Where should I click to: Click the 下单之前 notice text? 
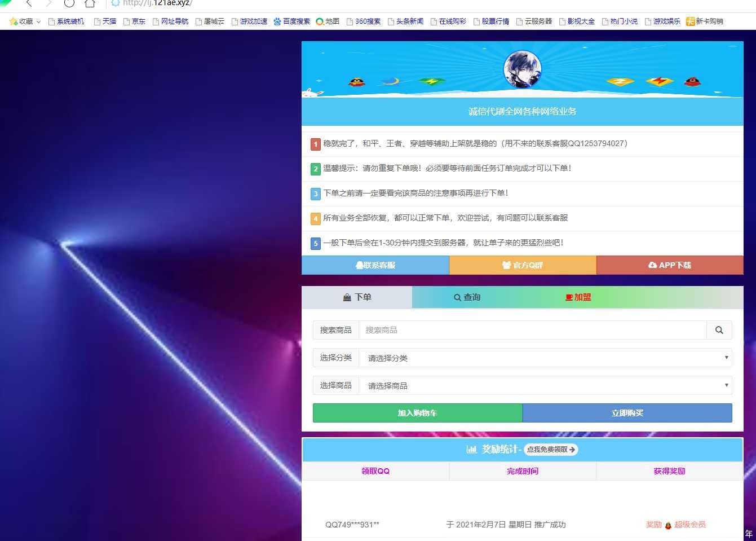point(415,193)
